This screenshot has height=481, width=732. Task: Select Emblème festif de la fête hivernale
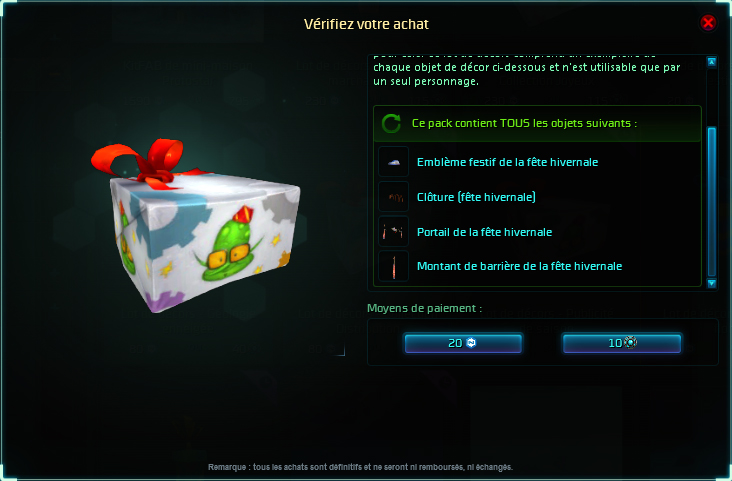(507, 162)
